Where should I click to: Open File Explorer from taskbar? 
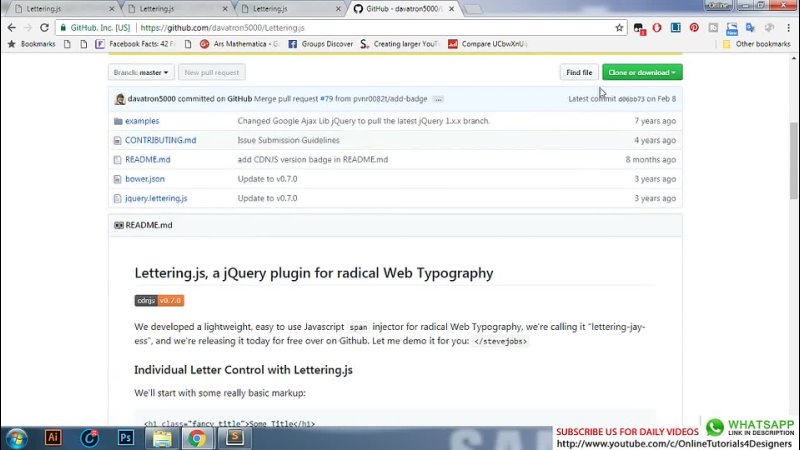(x=162, y=438)
